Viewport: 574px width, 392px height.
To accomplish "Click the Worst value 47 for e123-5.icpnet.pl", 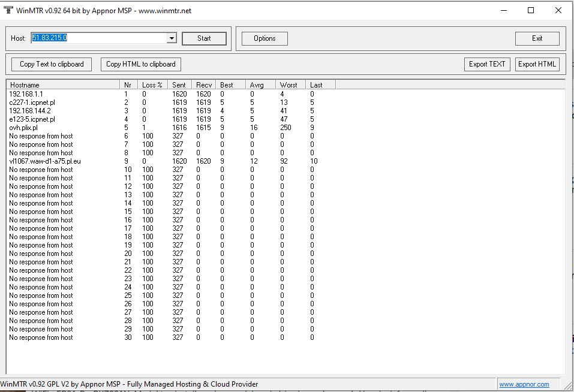I will [x=284, y=119].
